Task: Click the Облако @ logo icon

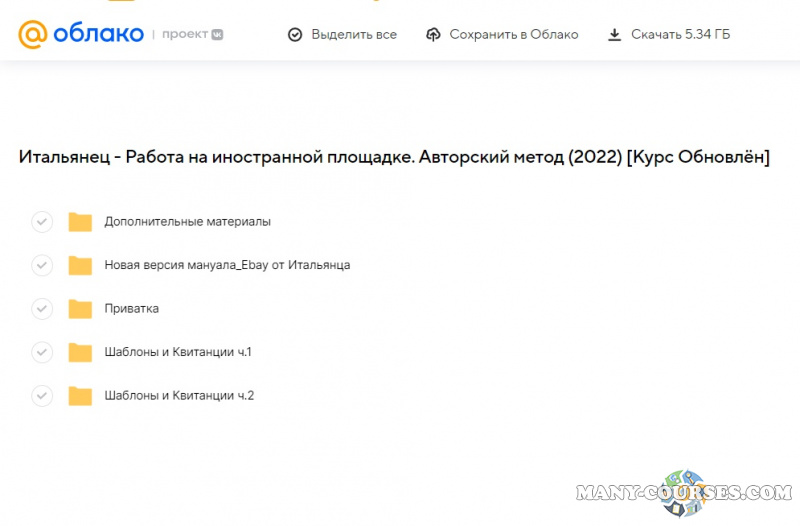Action: pos(33,34)
